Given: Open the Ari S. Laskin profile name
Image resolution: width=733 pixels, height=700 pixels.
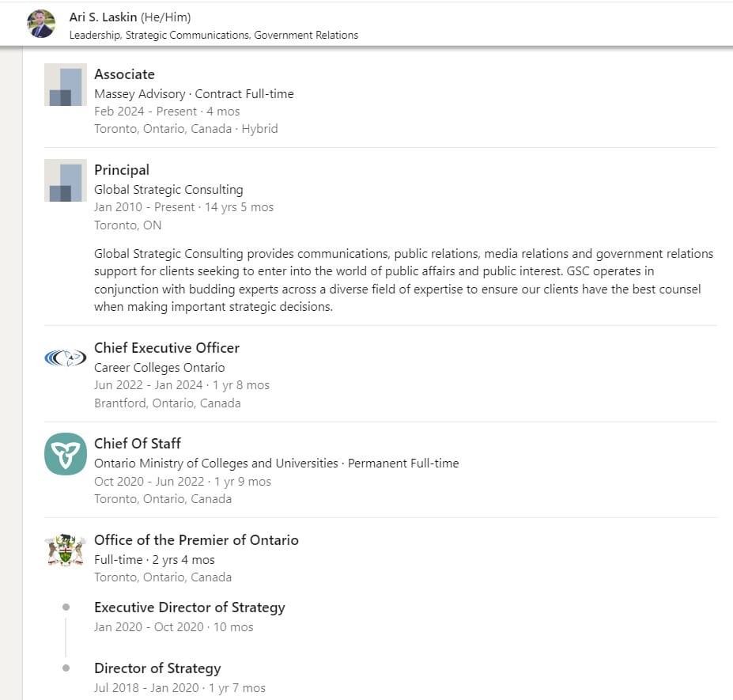Looking at the screenshot, I should point(104,17).
